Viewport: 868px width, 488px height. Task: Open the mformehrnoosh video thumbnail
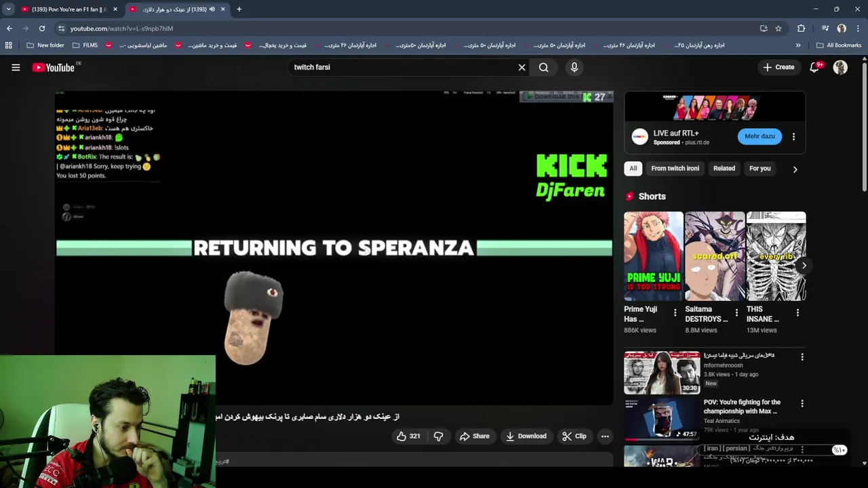[662, 372]
